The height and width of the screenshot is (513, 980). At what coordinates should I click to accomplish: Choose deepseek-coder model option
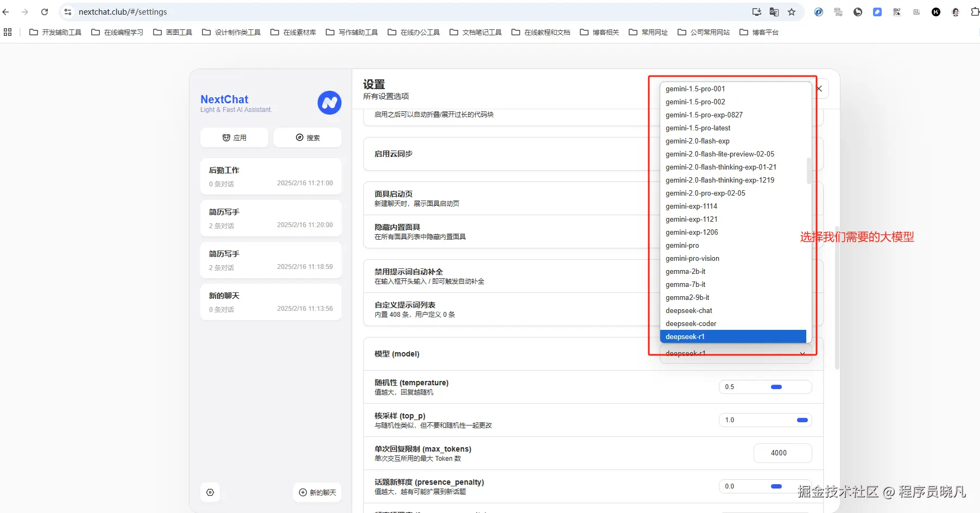click(x=733, y=323)
